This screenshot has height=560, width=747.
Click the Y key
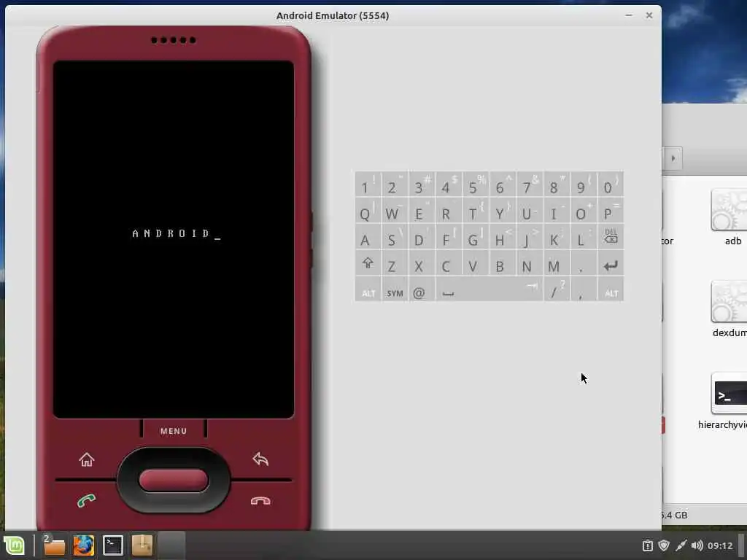[x=502, y=211]
